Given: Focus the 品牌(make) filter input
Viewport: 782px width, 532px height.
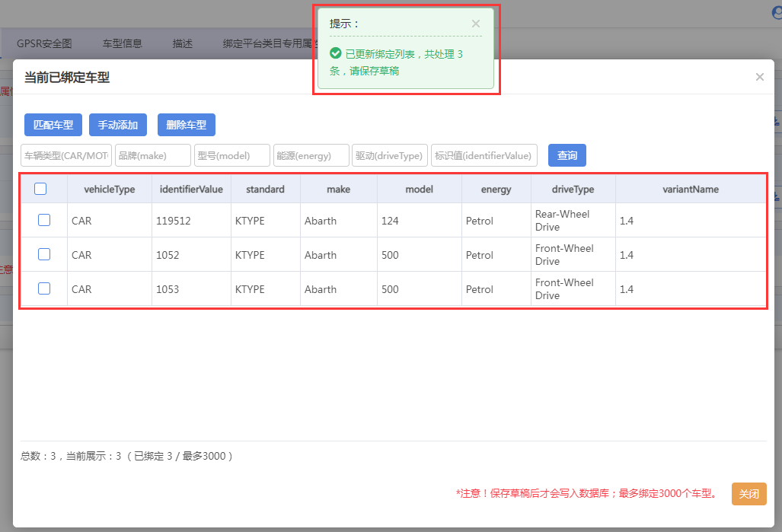Looking at the screenshot, I should click(x=152, y=155).
